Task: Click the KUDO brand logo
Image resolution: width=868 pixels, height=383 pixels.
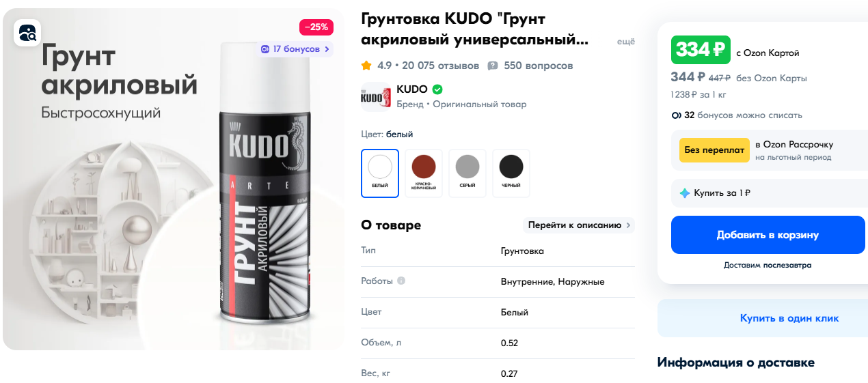Action: point(375,97)
